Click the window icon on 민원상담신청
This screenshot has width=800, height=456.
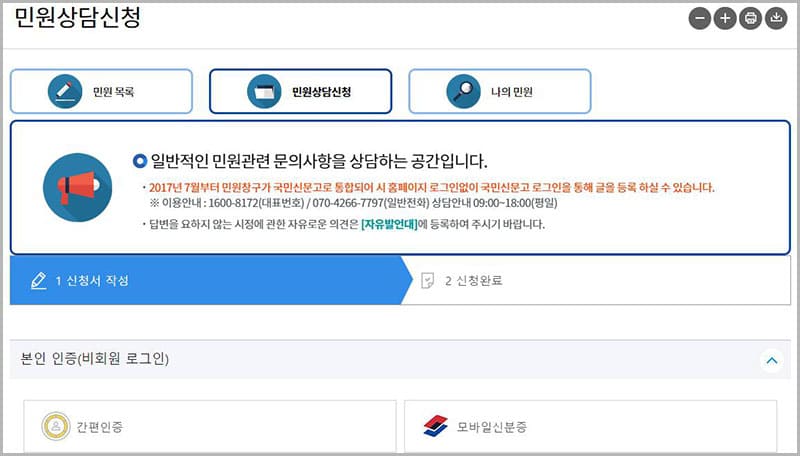coord(263,92)
